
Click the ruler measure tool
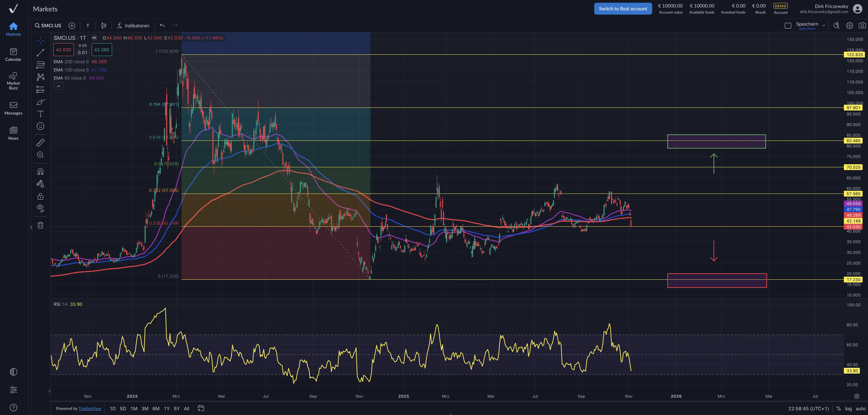tap(40, 143)
